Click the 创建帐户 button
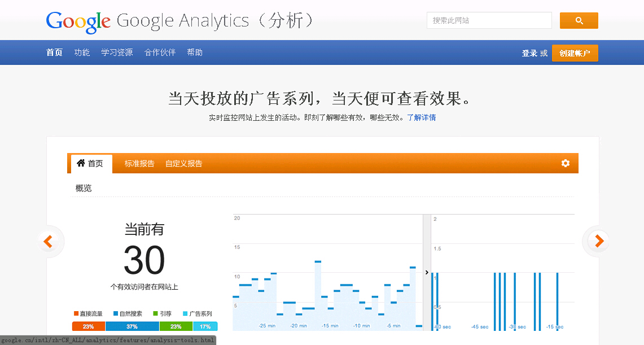The image size is (644, 345). coord(575,53)
